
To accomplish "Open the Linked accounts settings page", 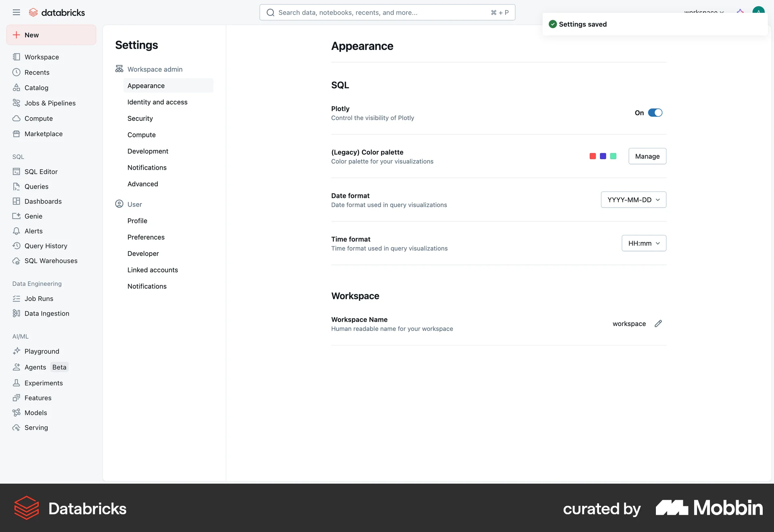I will pyautogui.click(x=152, y=270).
